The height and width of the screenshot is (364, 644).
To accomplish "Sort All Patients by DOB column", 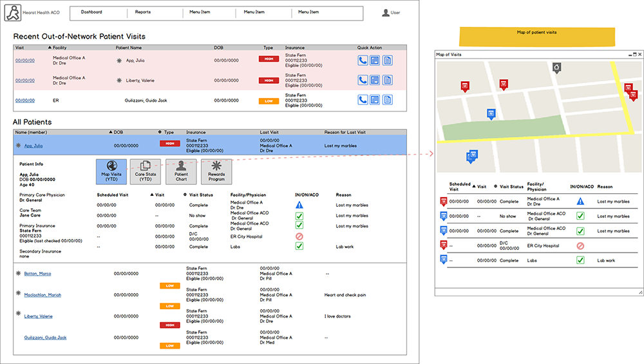I will coord(117,132).
